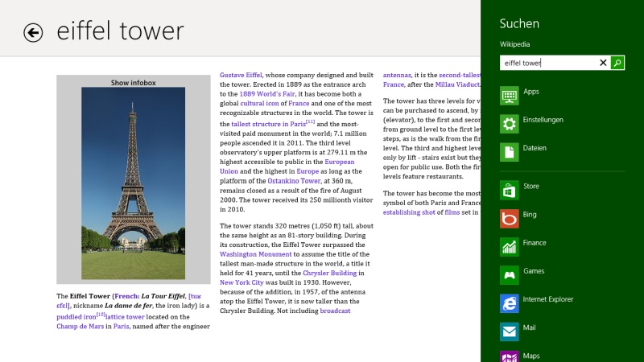Screen dimensions: 644x362
Task: Click the 'eiffel tower' page title
Action: point(120,31)
